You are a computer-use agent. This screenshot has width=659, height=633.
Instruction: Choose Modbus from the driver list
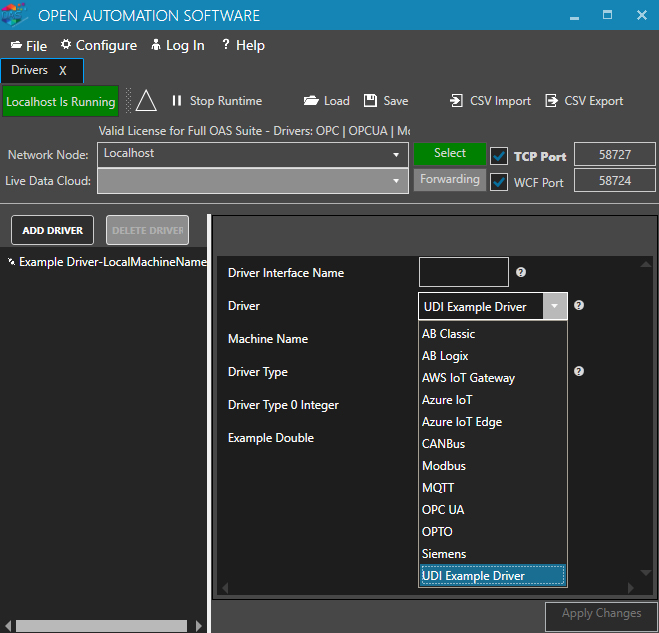pyautogui.click(x=493, y=466)
